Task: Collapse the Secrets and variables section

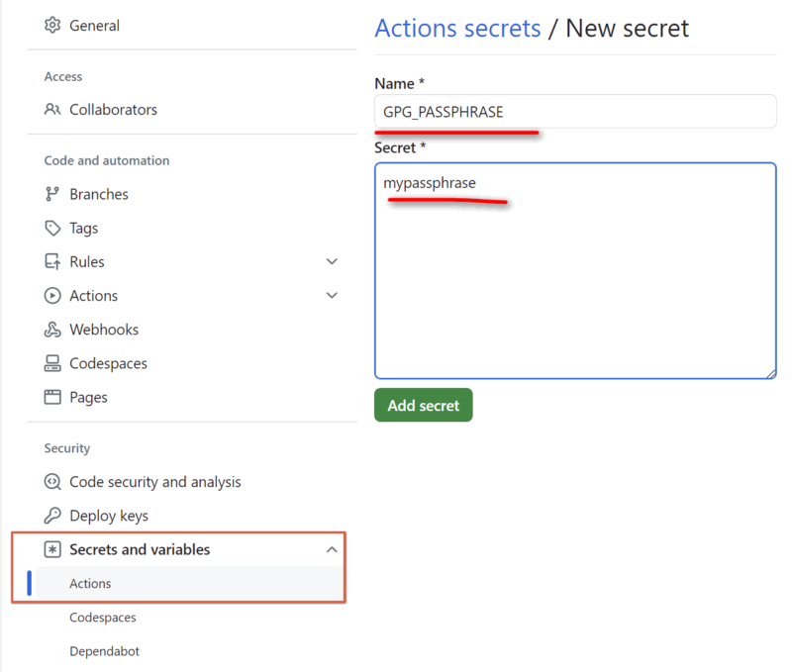Action: click(333, 549)
